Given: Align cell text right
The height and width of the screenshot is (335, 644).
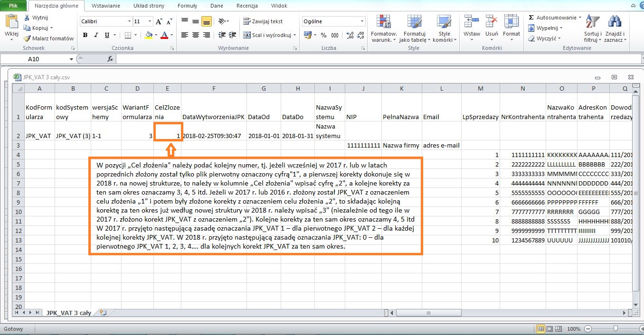Looking at the screenshot, I should click(x=206, y=35).
